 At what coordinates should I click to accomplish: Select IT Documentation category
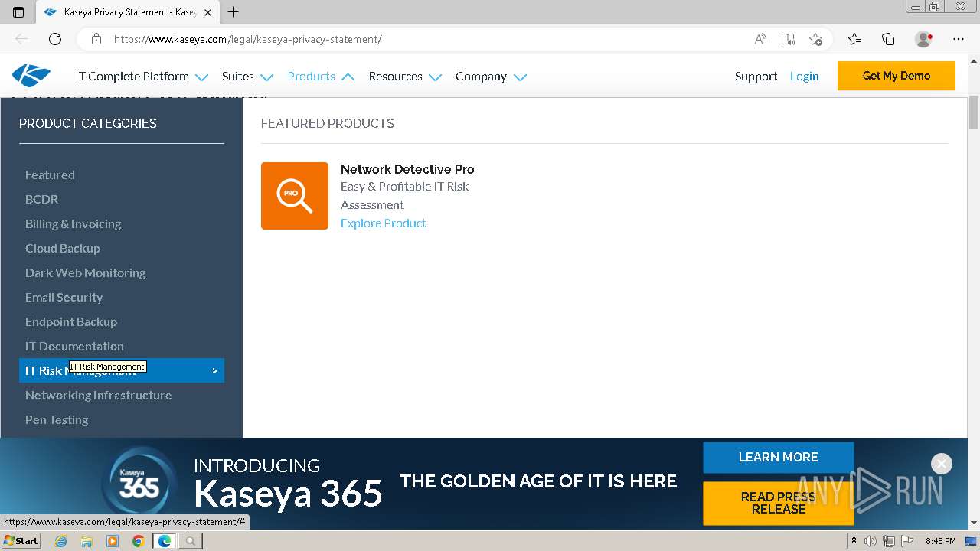(x=74, y=346)
